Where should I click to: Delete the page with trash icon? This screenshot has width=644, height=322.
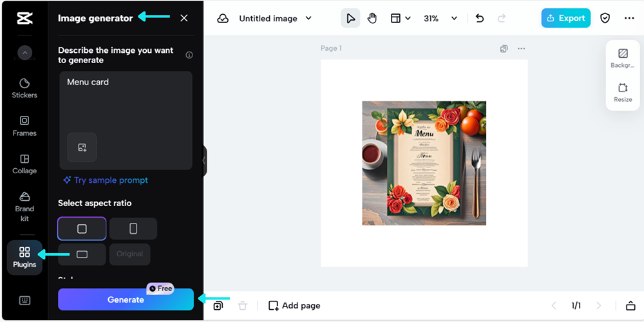pyautogui.click(x=243, y=305)
